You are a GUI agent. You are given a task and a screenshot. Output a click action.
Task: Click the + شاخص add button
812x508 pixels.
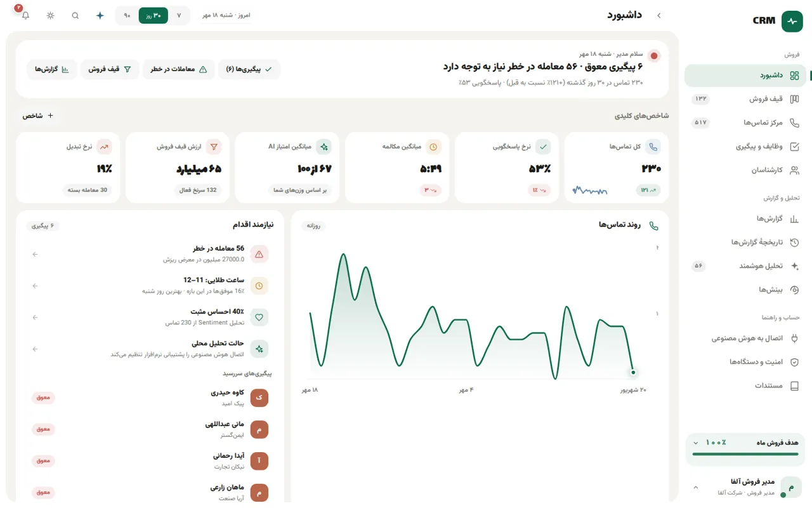[x=39, y=116]
